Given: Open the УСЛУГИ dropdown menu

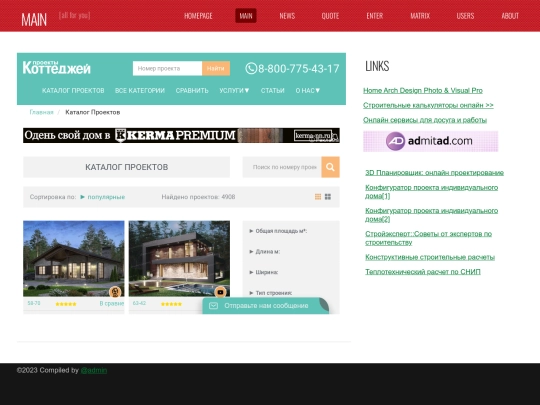Looking at the screenshot, I should click(x=234, y=91).
